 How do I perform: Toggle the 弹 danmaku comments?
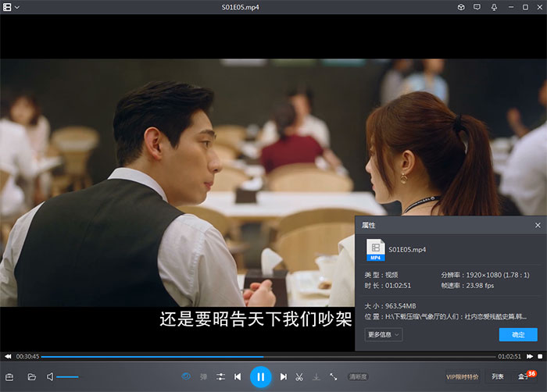[204, 377]
